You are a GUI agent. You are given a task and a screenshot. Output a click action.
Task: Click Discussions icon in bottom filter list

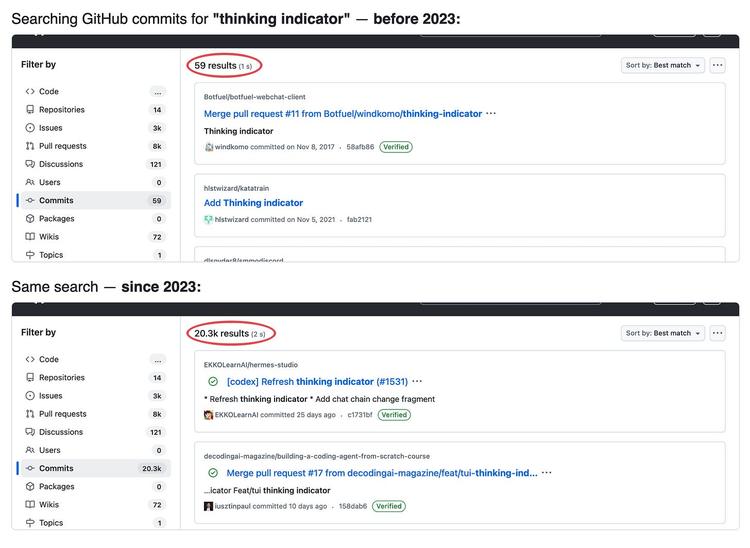tap(30, 432)
